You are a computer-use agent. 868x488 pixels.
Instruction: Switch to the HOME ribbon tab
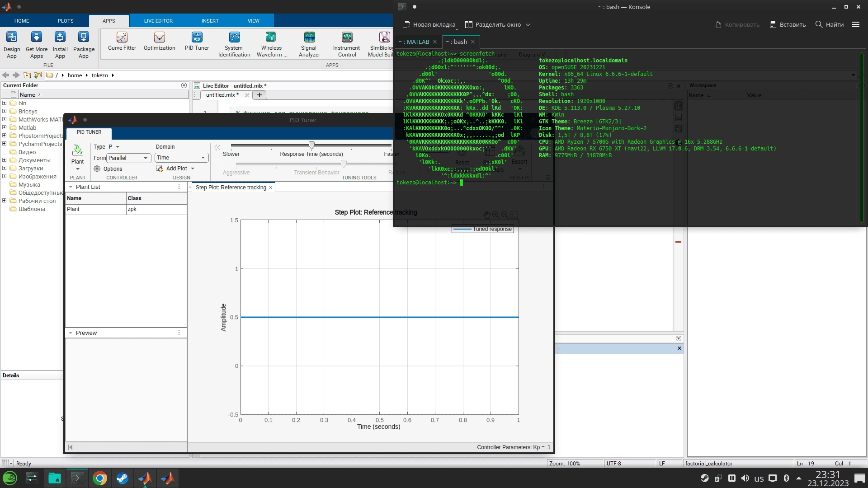22,21
